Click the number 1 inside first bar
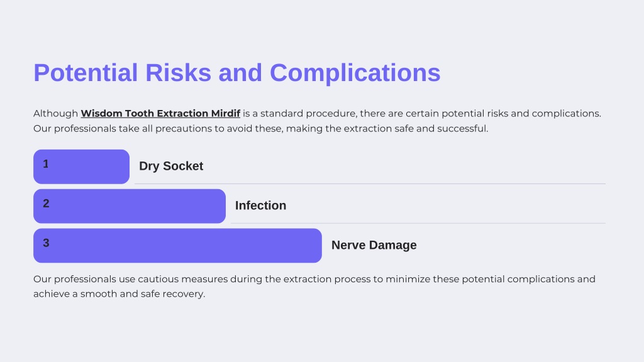The width and height of the screenshot is (644, 362). [45, 164]
